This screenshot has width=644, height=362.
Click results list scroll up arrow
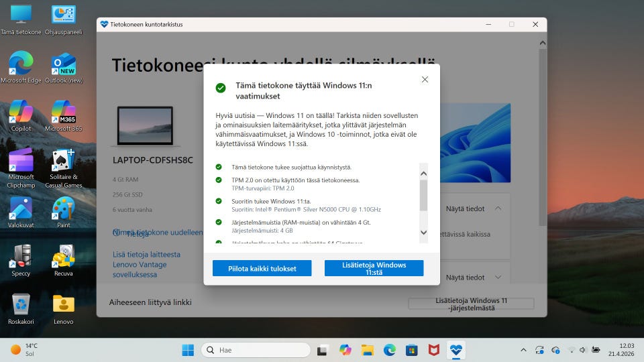[x=423, y=174]
